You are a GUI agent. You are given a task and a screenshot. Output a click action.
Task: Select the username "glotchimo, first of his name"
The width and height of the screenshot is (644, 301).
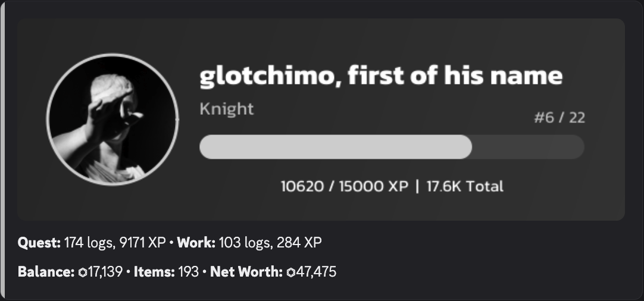[381, 77]
